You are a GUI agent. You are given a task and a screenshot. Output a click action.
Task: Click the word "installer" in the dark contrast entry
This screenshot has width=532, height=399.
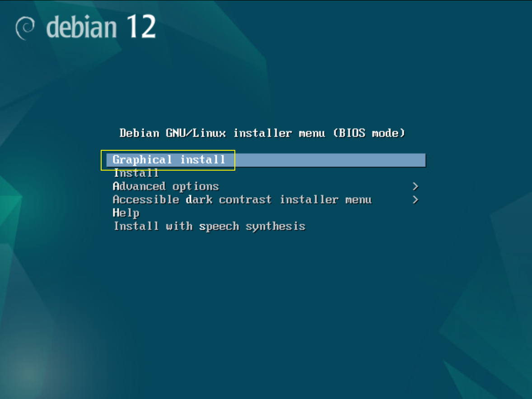tap(309, 199)
